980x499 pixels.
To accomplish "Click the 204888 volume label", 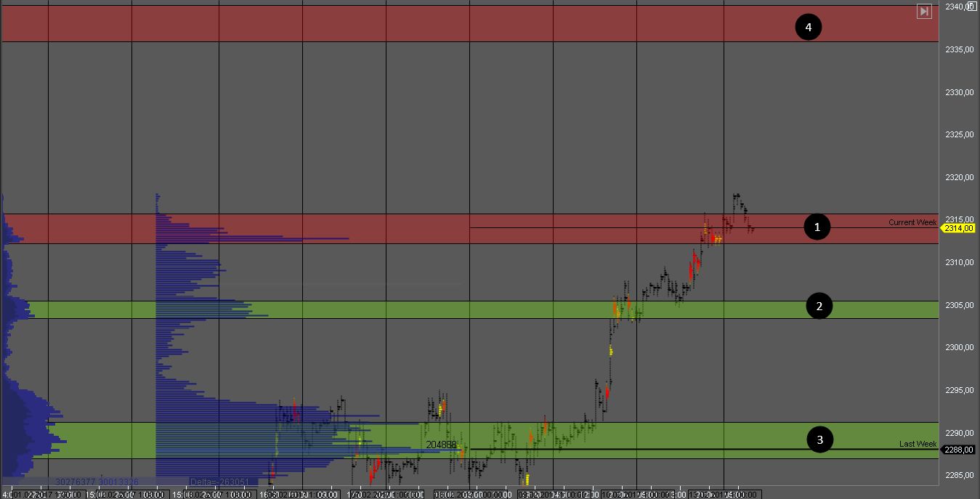I will coord(441,445).
